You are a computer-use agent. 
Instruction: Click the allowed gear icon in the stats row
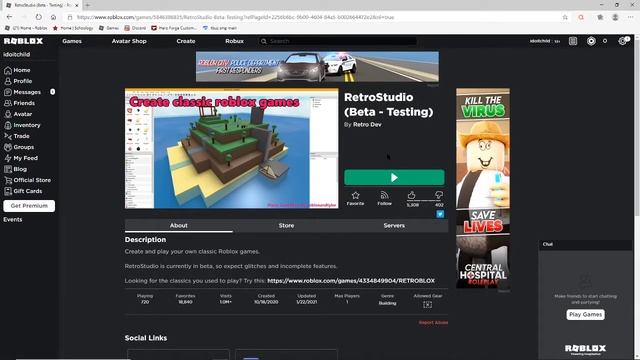(427, 304)
